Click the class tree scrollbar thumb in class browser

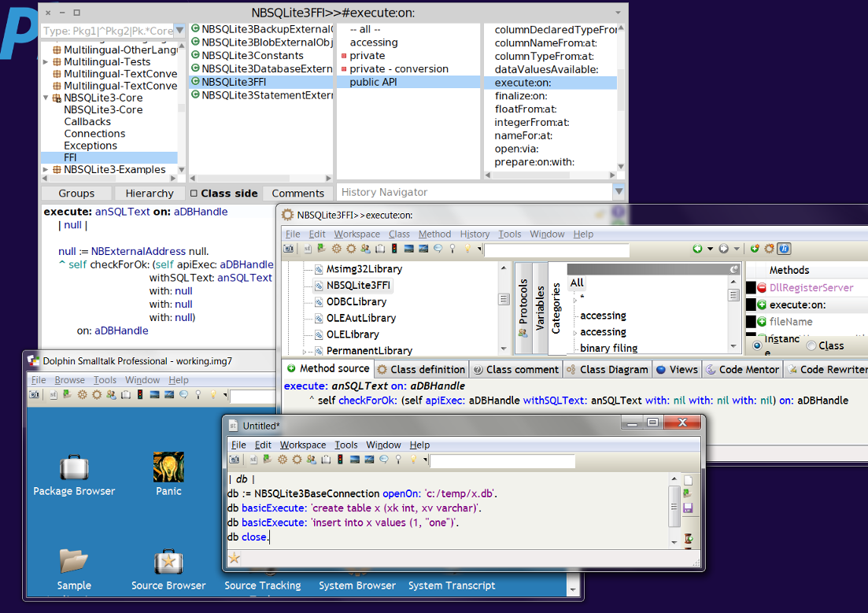pyautogui.click(x=504, y=300)
